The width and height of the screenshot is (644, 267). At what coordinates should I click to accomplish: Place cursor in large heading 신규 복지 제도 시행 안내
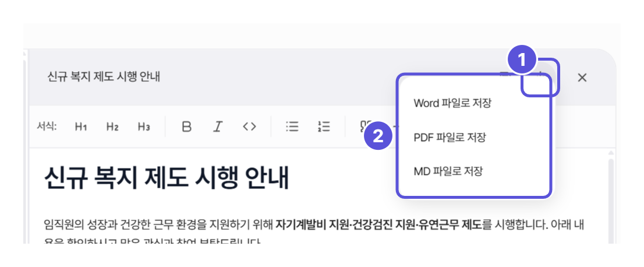coord(167,178)
